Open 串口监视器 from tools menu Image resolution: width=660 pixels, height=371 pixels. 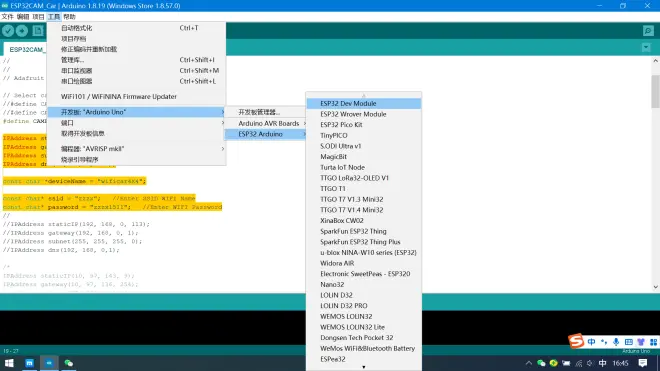(136, 70)
